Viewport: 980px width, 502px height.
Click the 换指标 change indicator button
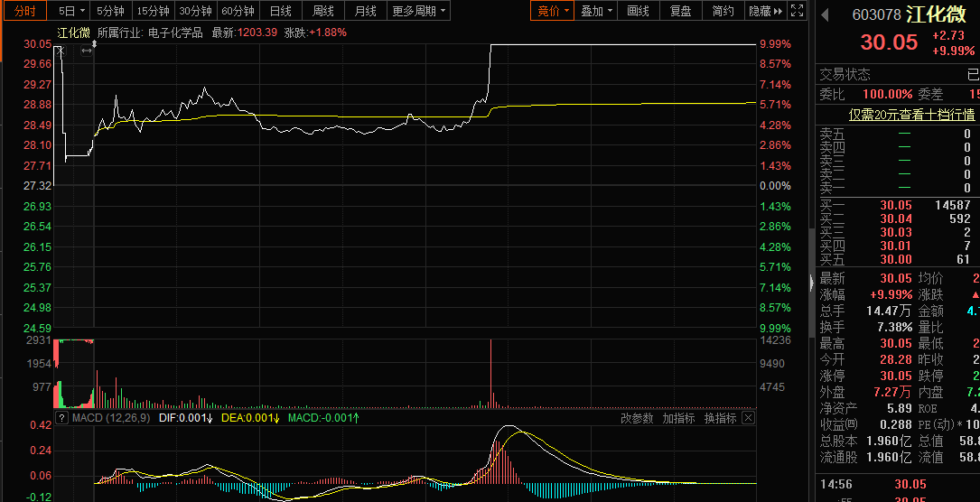[720, 418]
